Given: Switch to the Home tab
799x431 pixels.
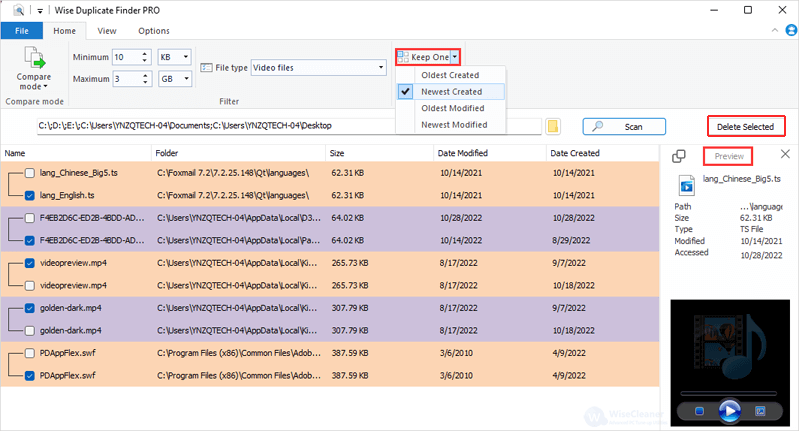Looking at the screenshot, I should (x=65, y=31).
